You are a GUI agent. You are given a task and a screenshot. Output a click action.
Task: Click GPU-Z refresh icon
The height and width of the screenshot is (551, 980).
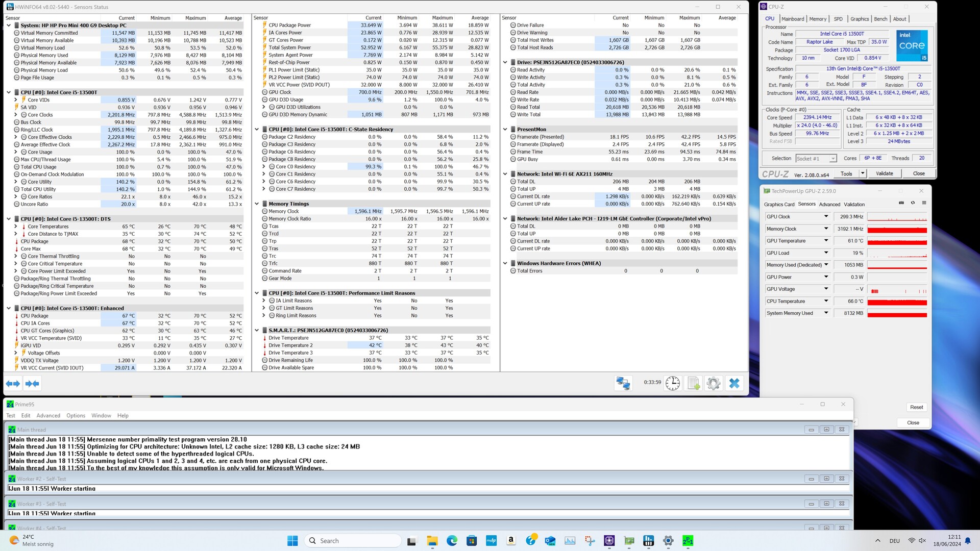913,203
